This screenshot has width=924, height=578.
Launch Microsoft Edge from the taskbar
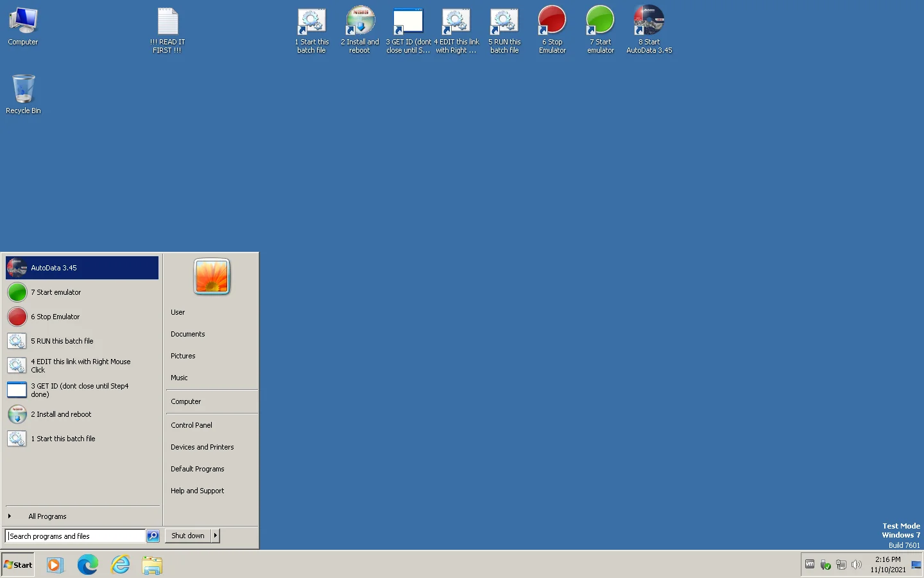pyautogui.click(x=88, y=565)
